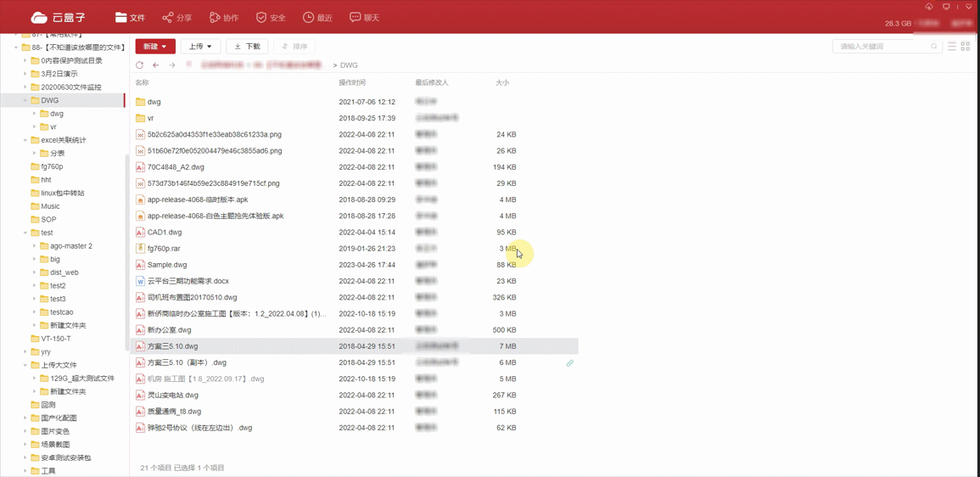Click the image icon of 573d73b146f4b59e23c884919e715cf.png
The width and height of the screenshot is (980, 477).
(x=140, y=183)
